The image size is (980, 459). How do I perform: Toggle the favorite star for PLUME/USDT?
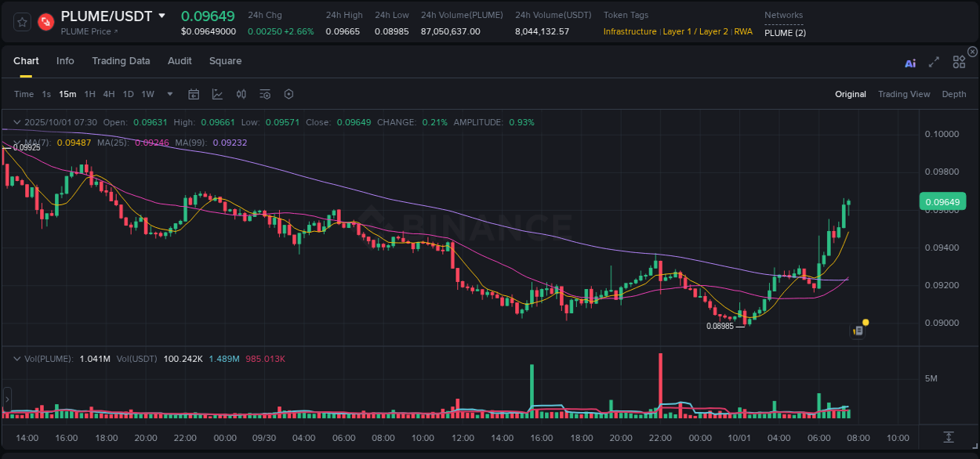pos(21,22)
